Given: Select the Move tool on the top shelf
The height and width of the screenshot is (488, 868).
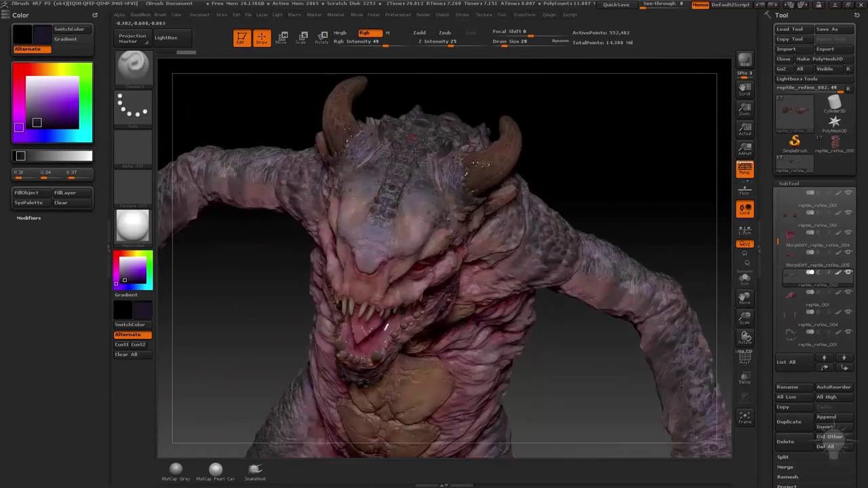Looking at the screenshot, I should [x=281, y=37].
